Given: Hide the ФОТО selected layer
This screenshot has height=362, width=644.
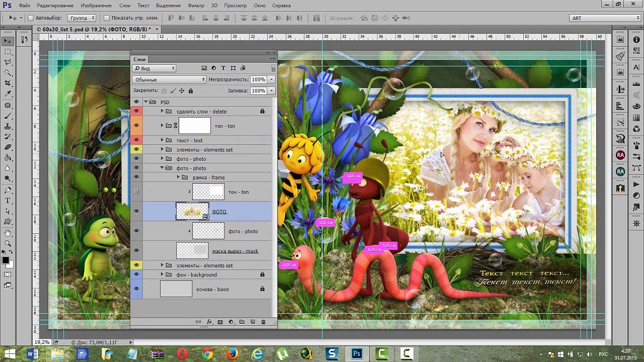Looking at the screenshot, I should pos(136,211).
